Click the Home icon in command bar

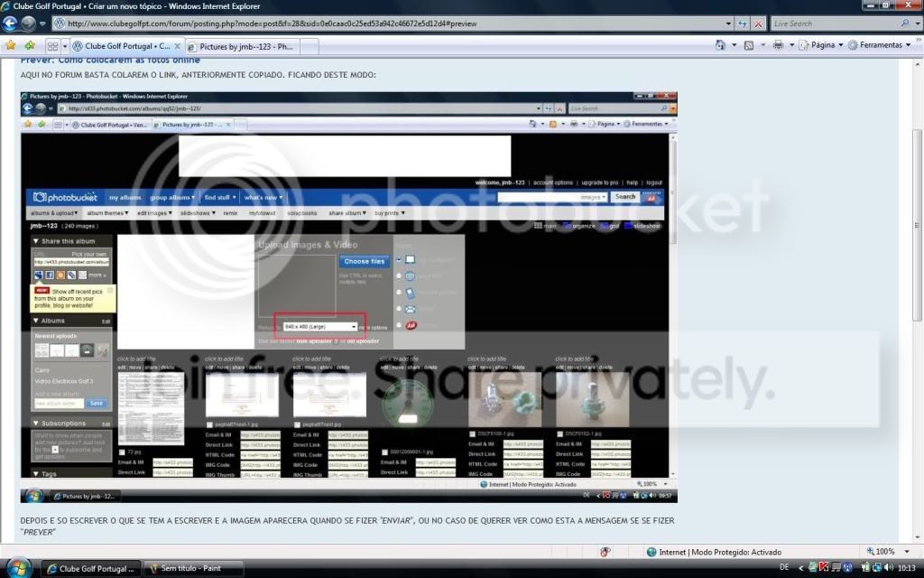coord(721,45)
